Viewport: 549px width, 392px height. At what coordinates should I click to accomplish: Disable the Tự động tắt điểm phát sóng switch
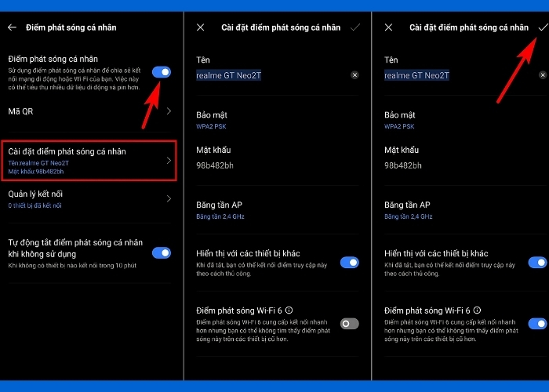[161, 252]
